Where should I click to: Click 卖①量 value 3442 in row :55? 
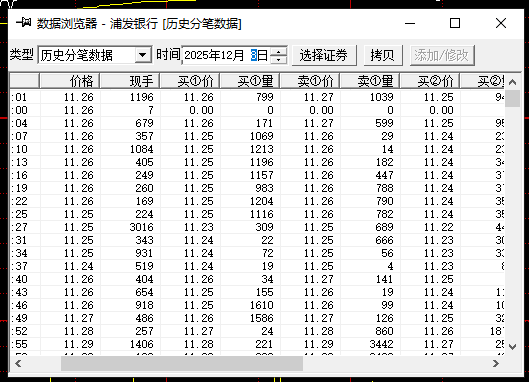[x=381, y=344]
